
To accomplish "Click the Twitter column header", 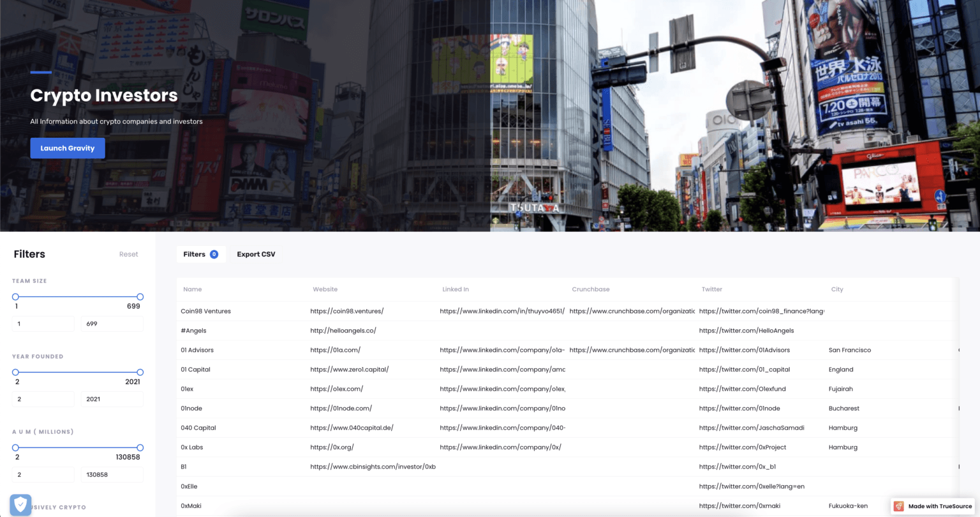I will pos(711,289).
